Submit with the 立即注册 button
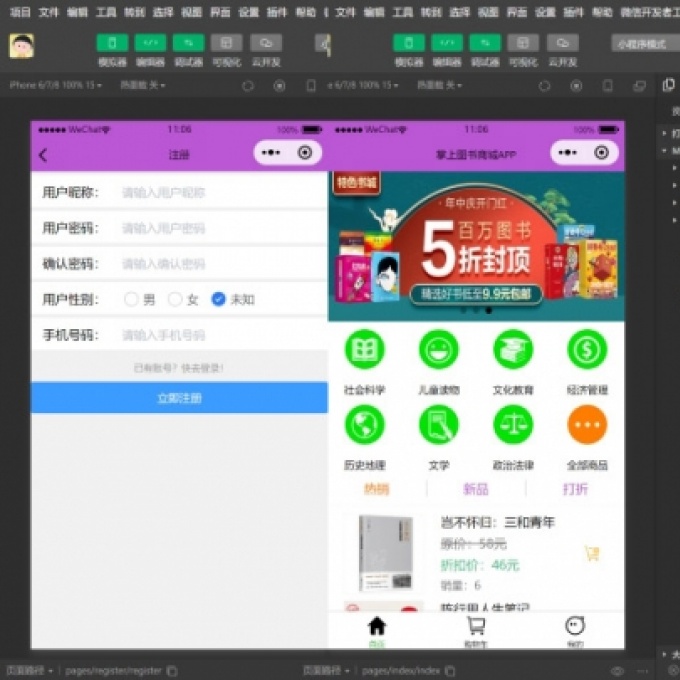This screenshot has width=680, height=680. 179,398
